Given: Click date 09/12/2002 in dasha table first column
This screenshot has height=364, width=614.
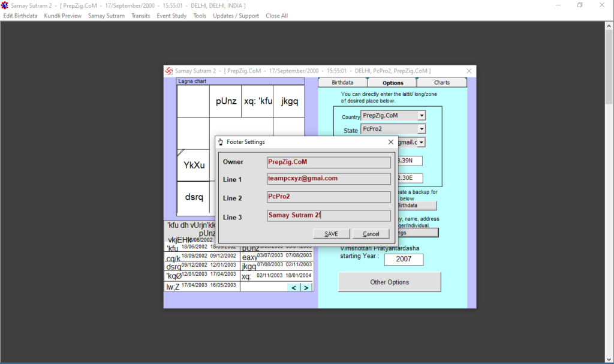Looking at the screenshot, I should pos(194,265).
